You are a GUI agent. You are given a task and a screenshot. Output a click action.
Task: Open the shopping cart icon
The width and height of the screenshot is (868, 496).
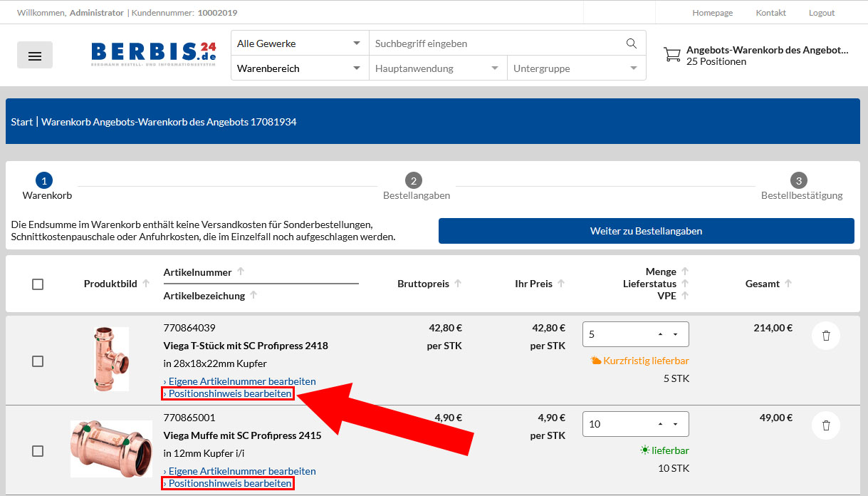(x=671, y=55)
